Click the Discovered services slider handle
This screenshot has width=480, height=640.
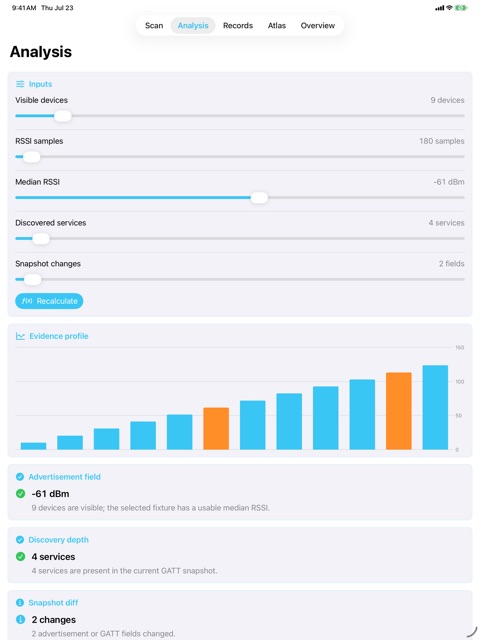point(41,239)
